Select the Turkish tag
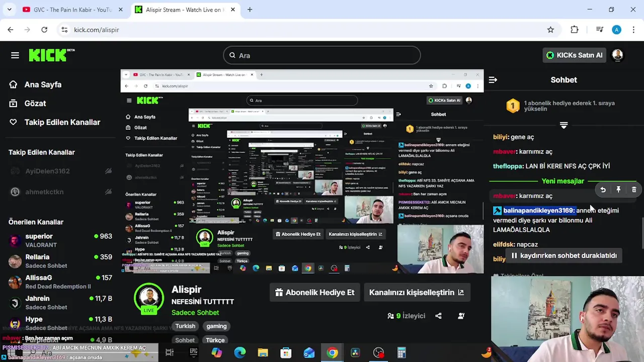Screen dimensions: 644x362 185,326
